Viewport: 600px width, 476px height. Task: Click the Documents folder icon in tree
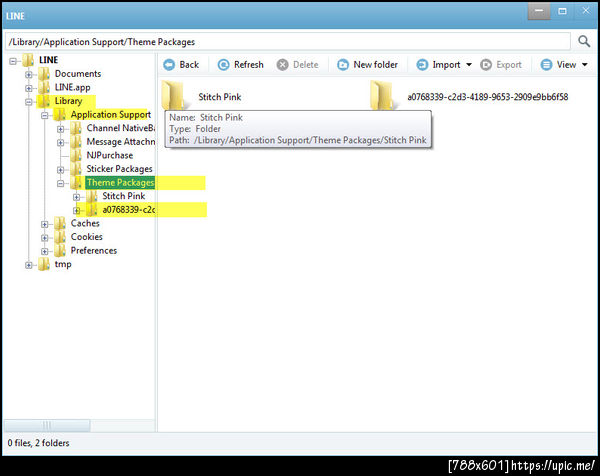44,74
